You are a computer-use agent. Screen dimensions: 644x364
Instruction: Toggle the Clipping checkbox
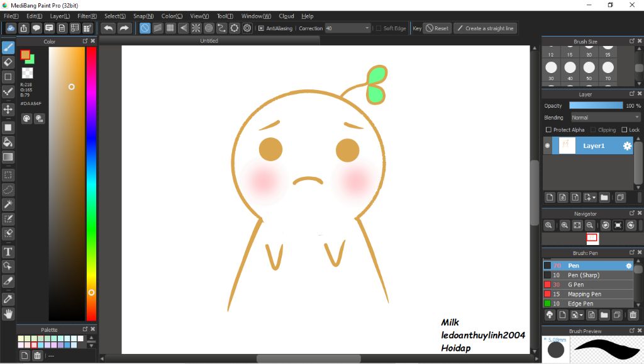[593, 130]
